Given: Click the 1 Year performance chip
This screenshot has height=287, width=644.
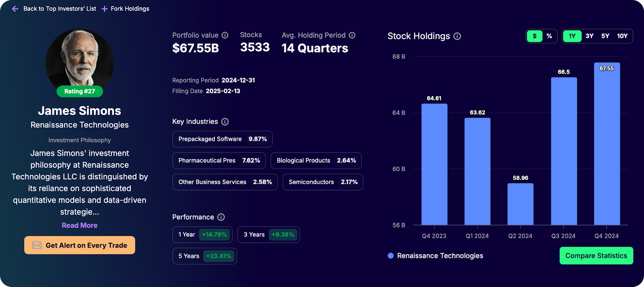Looking at the screenshot, I should (x=202, y=235).
